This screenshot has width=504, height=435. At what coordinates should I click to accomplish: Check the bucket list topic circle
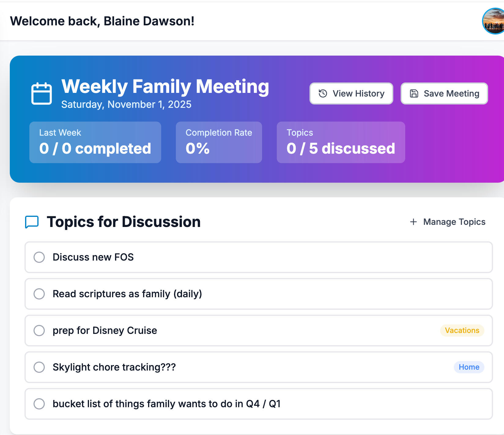[39, 404]
